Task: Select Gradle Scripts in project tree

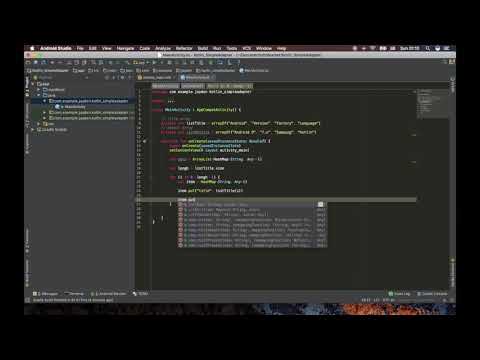Action: coord(52,129)
